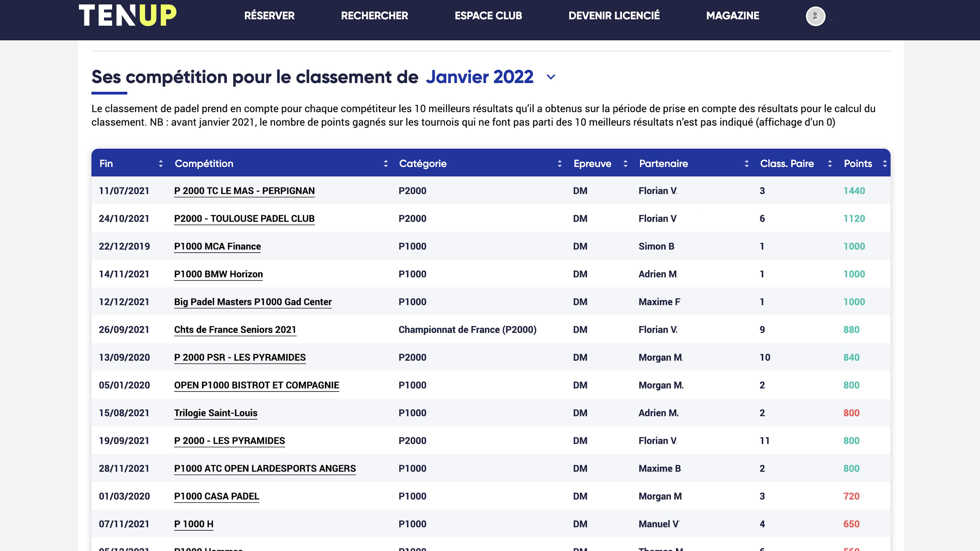Select the 880 points value
The image size is (980, 551).
(x=851, y=330)
